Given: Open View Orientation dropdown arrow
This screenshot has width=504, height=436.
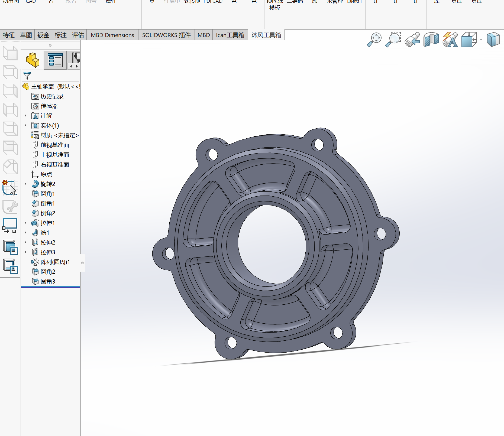Looking at the screenshot, I should tap(481, 40).
